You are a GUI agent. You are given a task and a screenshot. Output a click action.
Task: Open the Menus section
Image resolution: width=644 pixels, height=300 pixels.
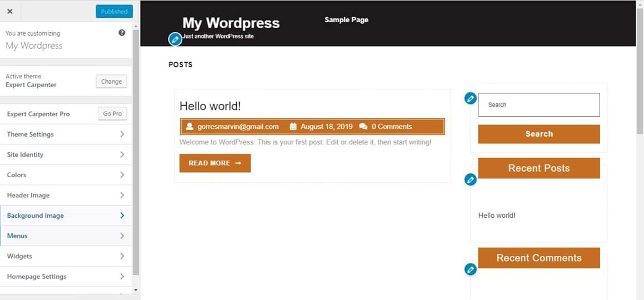point(66,236)
